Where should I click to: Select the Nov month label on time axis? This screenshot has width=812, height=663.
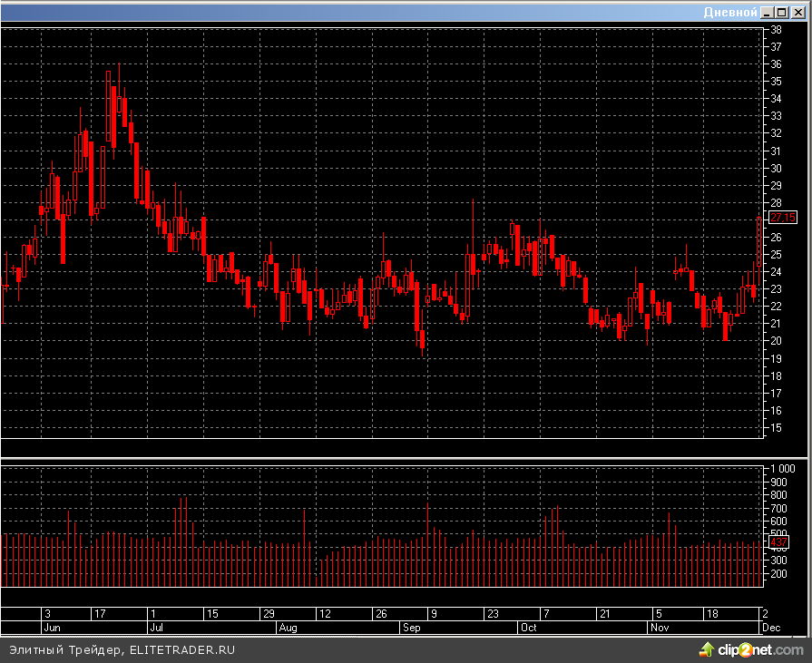pos(660,627)
